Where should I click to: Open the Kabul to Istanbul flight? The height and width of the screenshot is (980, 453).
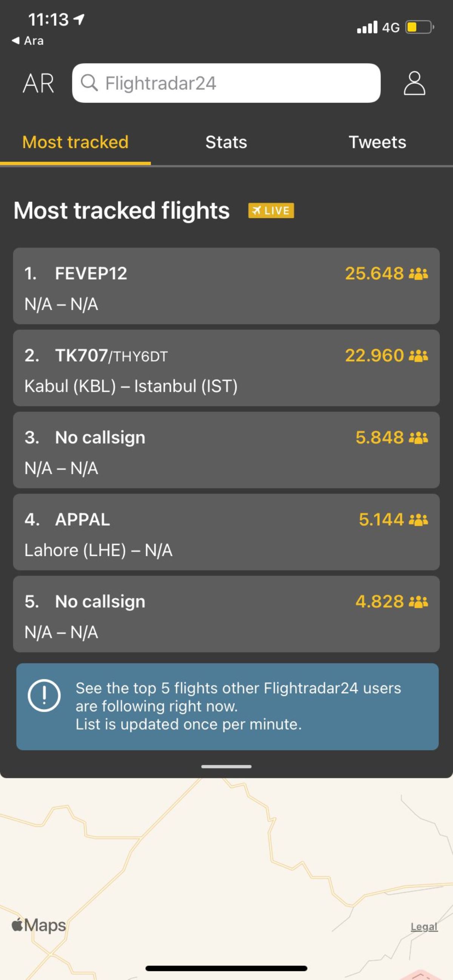click(x=226, y=368)
